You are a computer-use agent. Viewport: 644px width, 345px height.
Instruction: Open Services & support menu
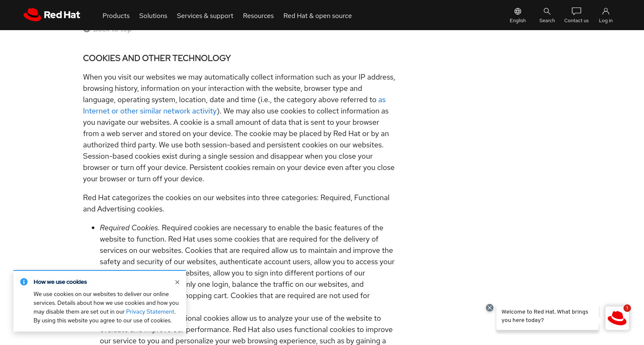pyautogui.click(x=205, y=15)
